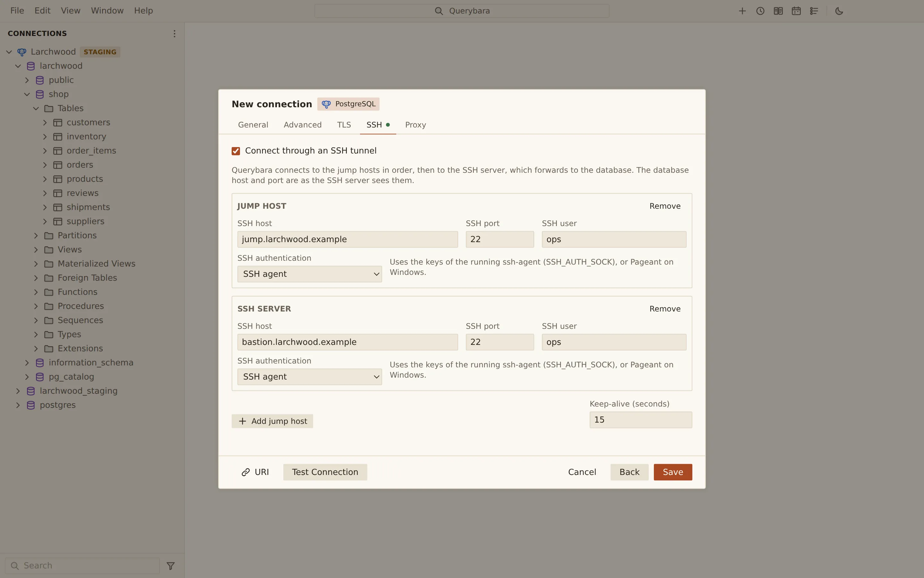The width and height of the screenshot is (924, 578).
Task: Click the sidebar Search field
Action: click(x=82, y=565)
